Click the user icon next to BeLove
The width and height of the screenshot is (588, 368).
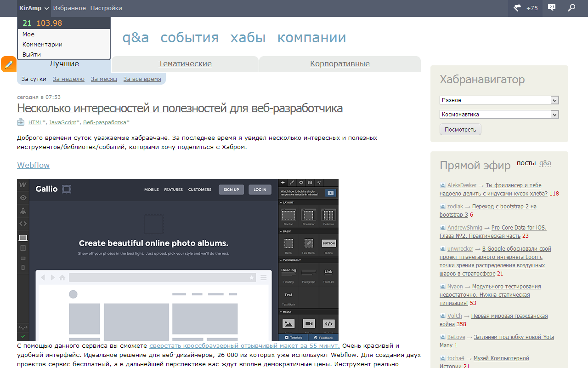(443, 337)
